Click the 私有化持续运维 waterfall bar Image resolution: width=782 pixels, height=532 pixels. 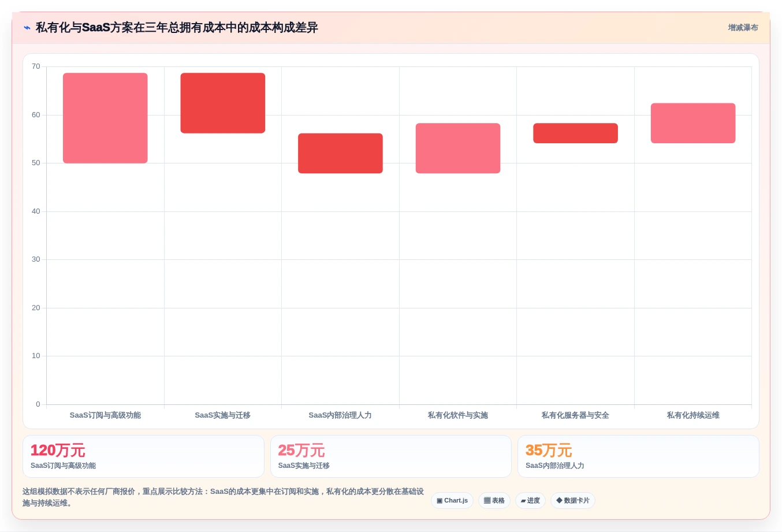(693, 123)
